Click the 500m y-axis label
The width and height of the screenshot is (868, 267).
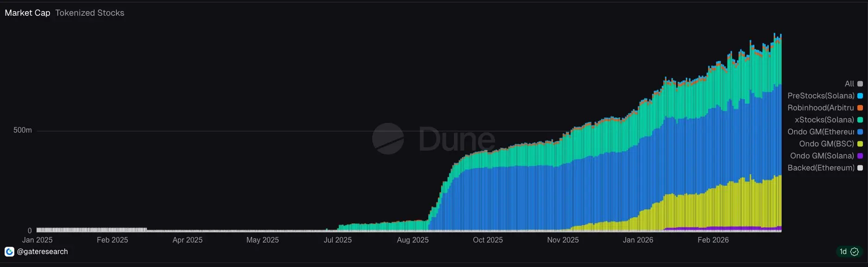point(23,130)
